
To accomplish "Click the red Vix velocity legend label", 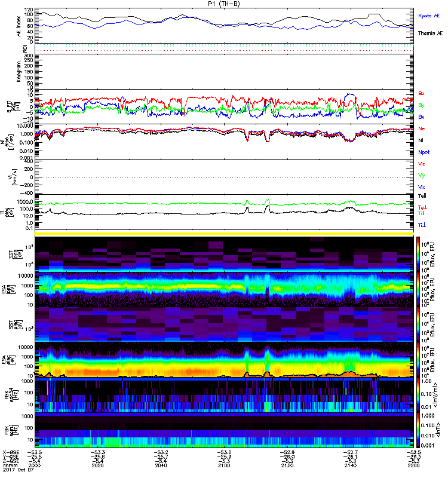I will 421,164.
